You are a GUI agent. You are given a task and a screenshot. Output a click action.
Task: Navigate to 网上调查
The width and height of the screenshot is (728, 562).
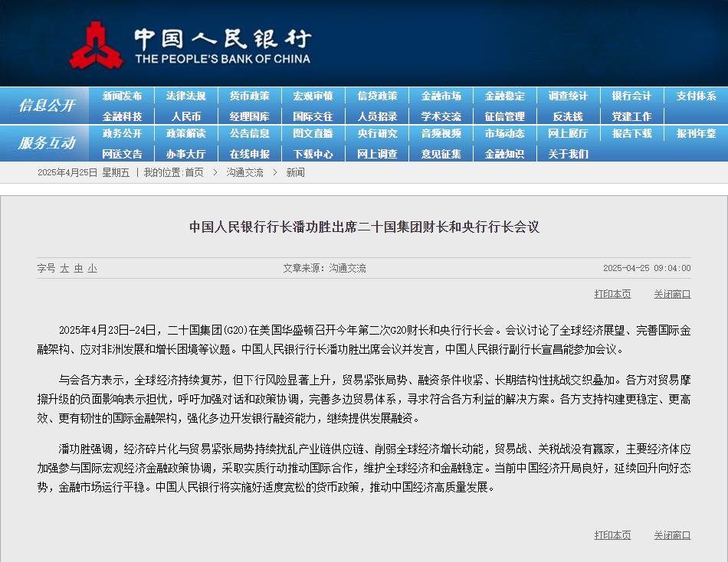click(377, 154)
